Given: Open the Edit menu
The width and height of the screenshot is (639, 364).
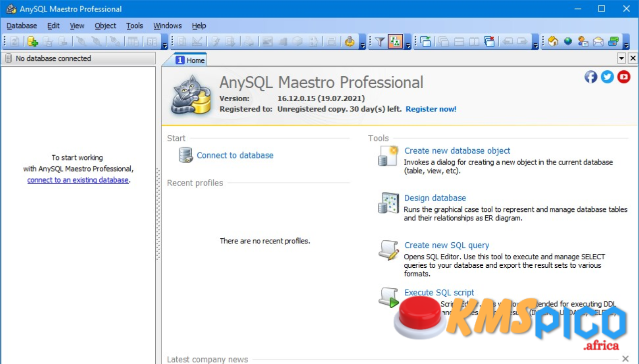Looking at the screenshot, I should 53,26.
